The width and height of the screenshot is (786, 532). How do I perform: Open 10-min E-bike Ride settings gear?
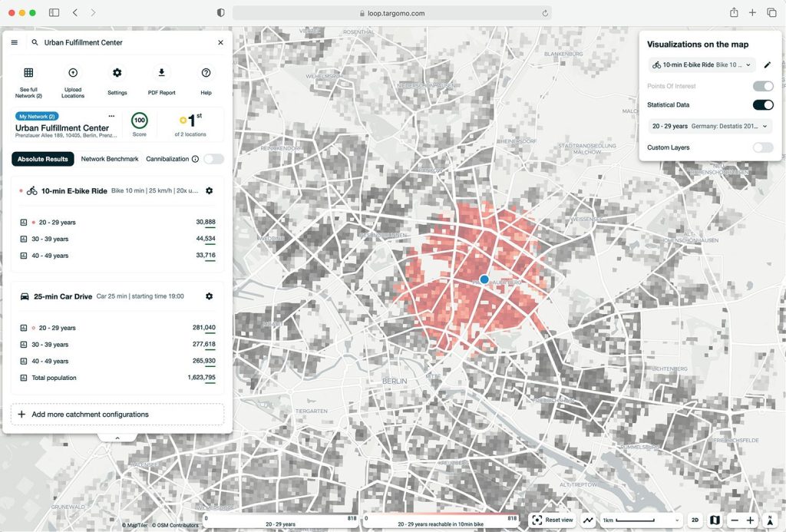(210, 190)
